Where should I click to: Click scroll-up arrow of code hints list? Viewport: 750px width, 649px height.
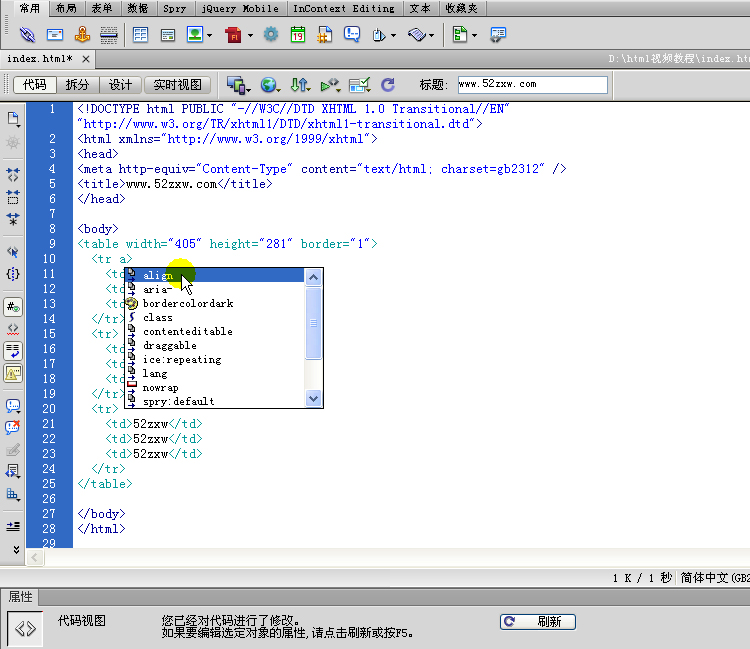313,277
